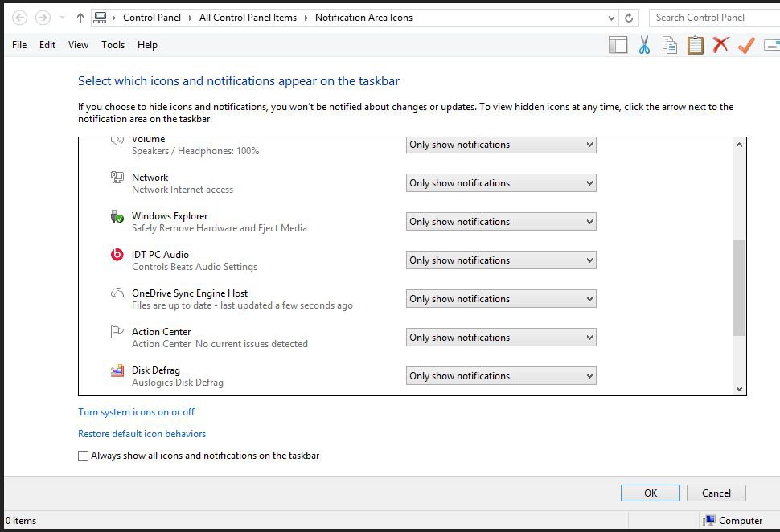
Task: Click the Refresh address bar button
Action: 629,18
